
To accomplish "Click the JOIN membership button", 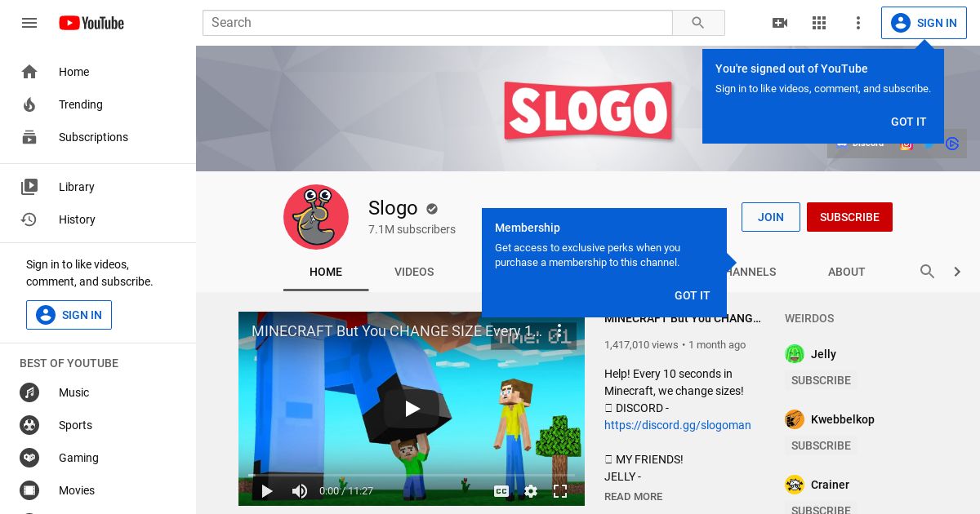I will (771, 217).
